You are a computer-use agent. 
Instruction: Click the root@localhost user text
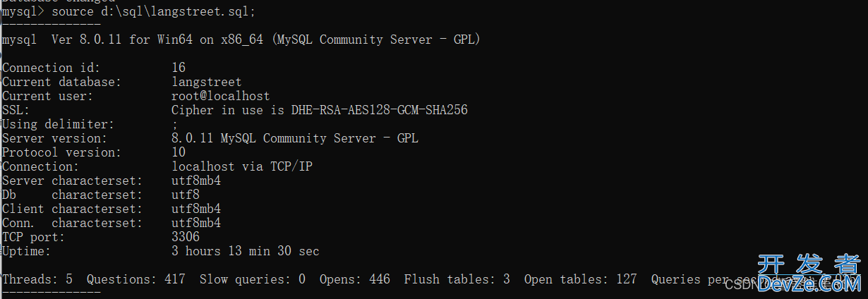(221, 96)
